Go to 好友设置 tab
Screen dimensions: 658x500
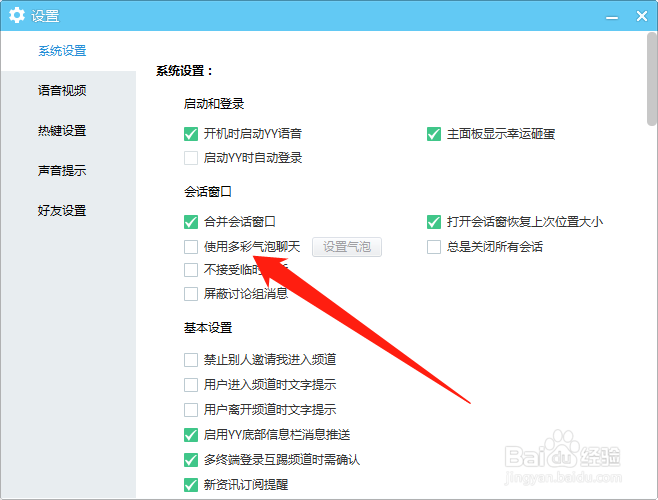pos(62,210)
